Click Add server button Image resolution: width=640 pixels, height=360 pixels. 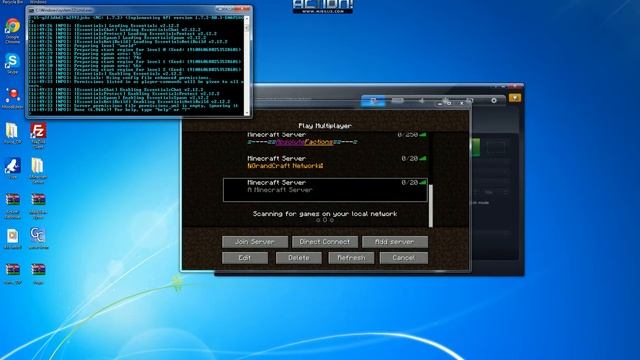(x=395, y=242)
